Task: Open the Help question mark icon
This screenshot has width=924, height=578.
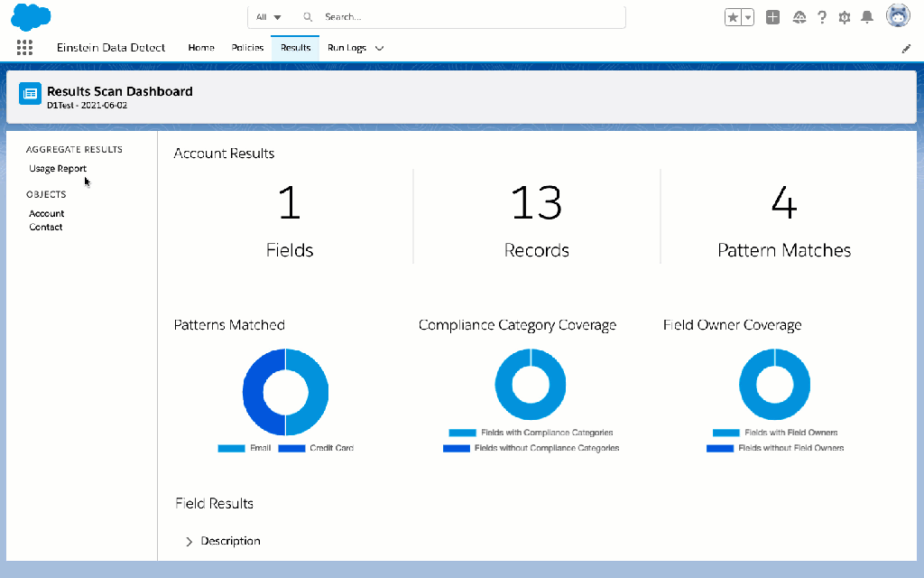Action: [822, 17]
